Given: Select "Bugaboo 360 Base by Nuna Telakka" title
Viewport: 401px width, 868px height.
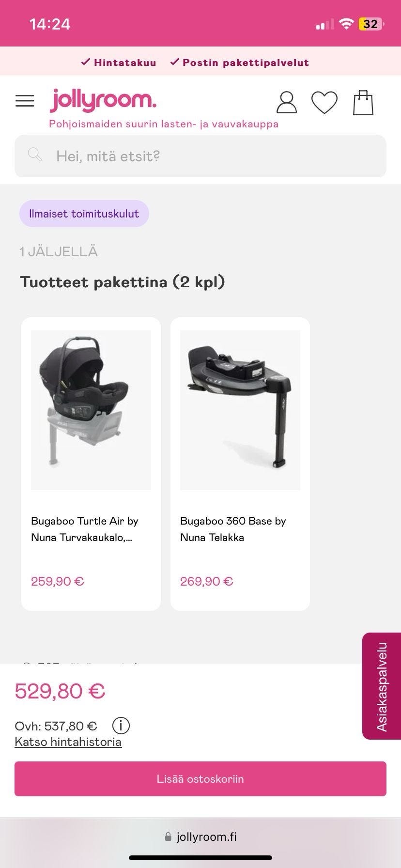Looking at the screenshot, I should click(x=233, y=529).
